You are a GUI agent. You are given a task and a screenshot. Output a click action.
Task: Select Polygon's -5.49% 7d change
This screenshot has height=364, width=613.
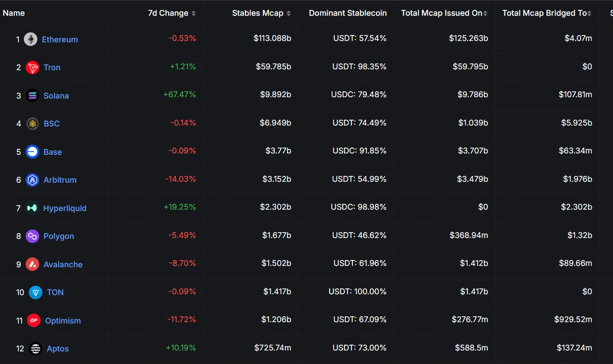pyautogui.click(x=182, y=235)
